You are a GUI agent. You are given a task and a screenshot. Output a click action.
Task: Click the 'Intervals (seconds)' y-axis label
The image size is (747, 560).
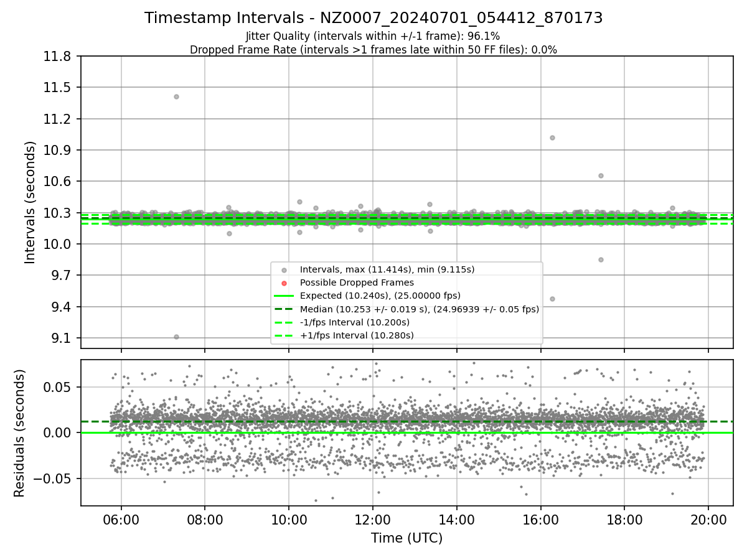pyautogui.click(x=31, y=202)
